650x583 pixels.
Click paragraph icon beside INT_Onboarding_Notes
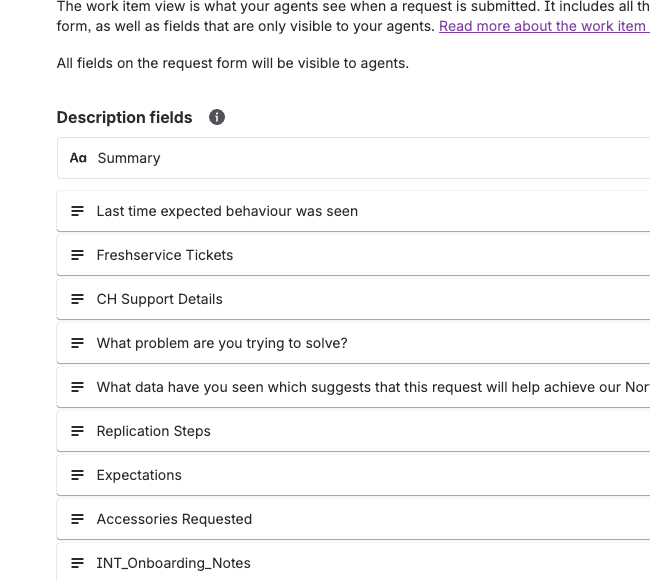point(77,563)
